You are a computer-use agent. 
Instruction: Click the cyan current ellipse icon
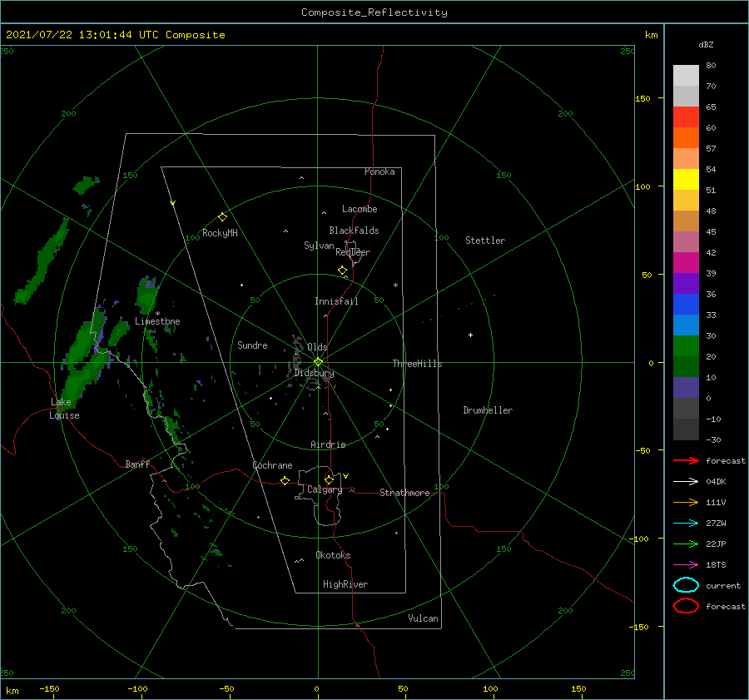click(686, 585)
